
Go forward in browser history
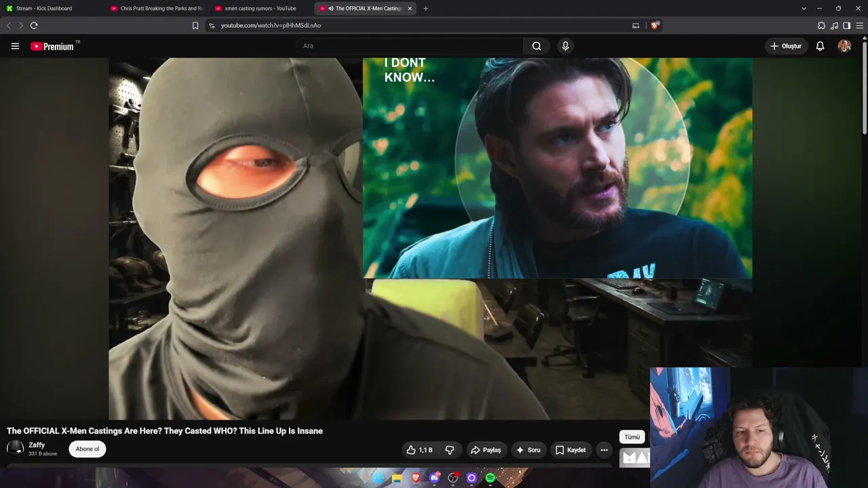[21, 26]
